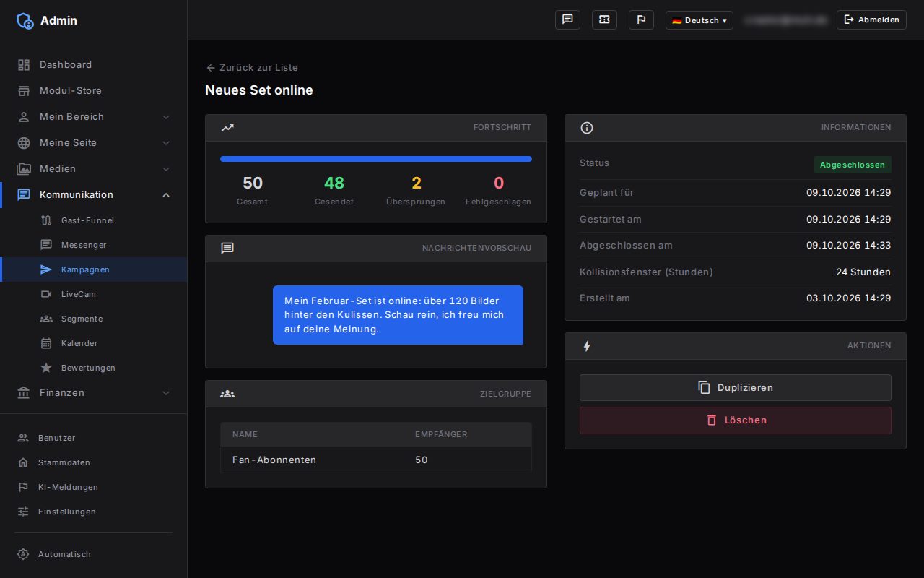Click the Fortschritt trend icon

(x=227, y=128)
